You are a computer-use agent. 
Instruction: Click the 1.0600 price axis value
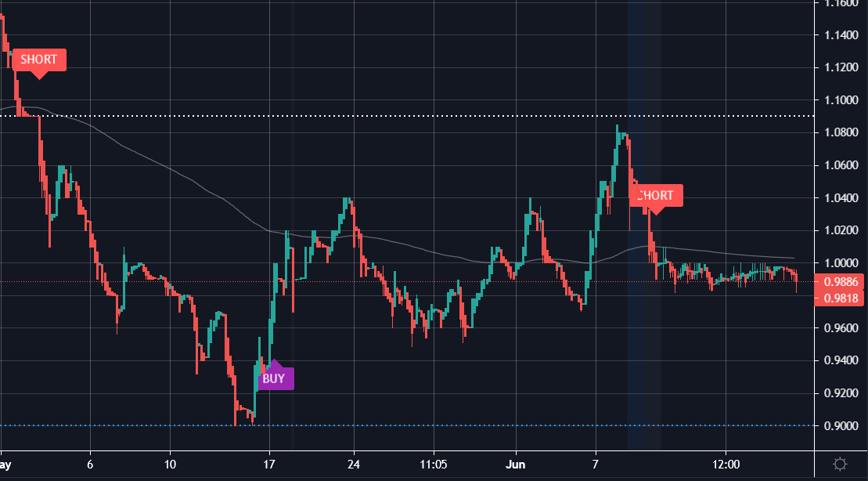841,166
